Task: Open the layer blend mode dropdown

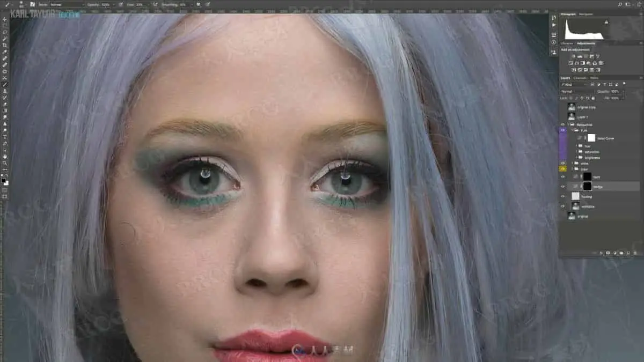Action: pyautogui.click(x=576, y=91)
